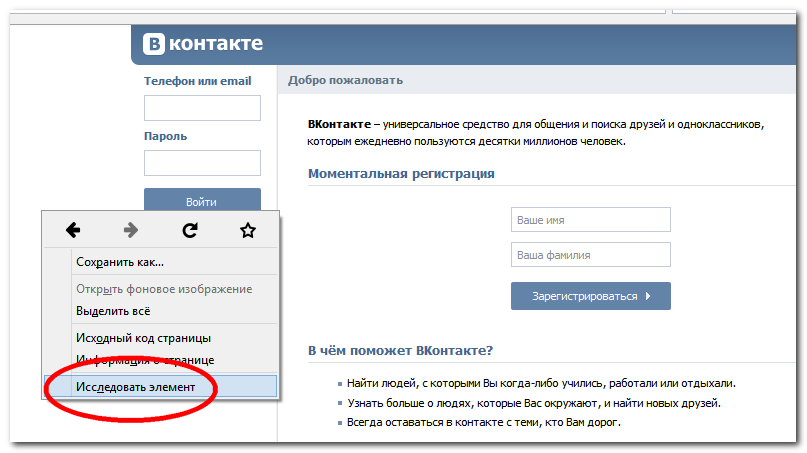The height and width of the screenshot is (453, 807).
Task: Click the 'Телефон или email' label
Action: [198, 81]
